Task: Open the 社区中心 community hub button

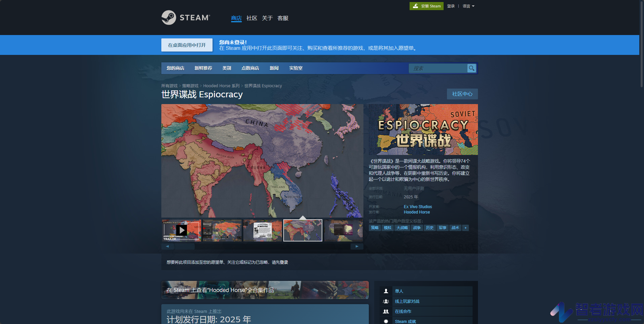Action: coord(462,94)
